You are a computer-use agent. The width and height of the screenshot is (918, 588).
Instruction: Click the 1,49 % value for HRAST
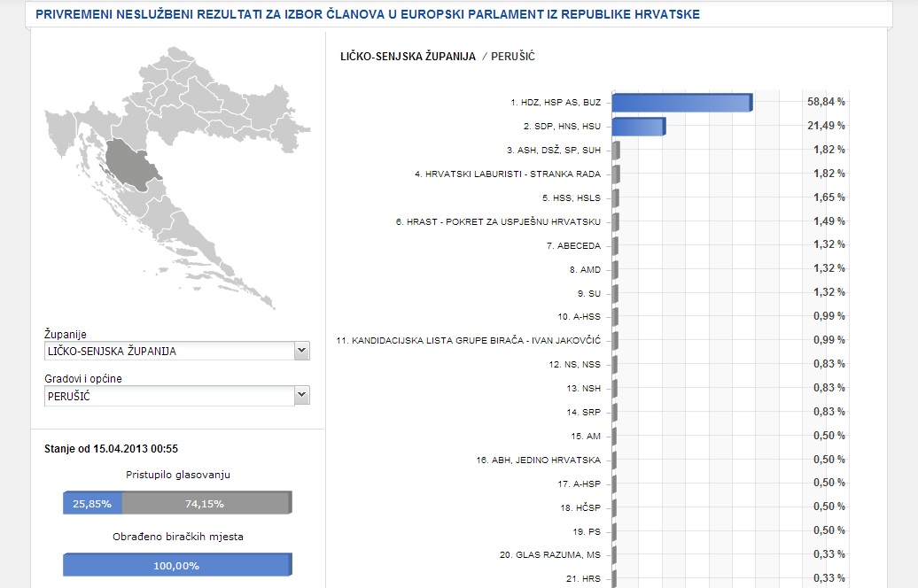point(829,221)
